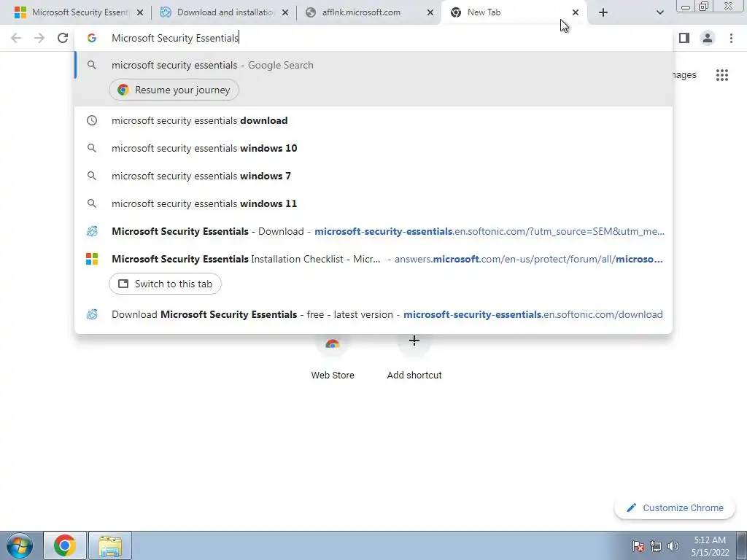
Task: Click the clock history icon beside download suggestion
Action: click(x=92, y=120)
